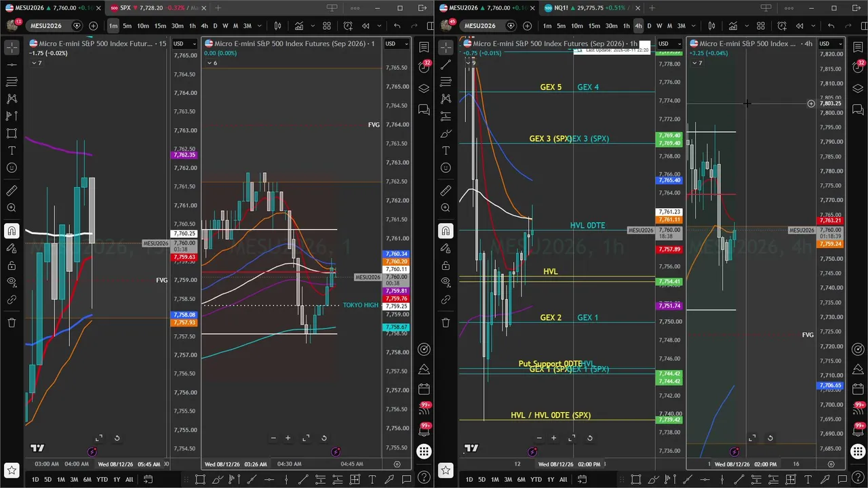Screen dimensions: 868x488
Task: Select the text tool in left window sidebar
Action: 12,150
